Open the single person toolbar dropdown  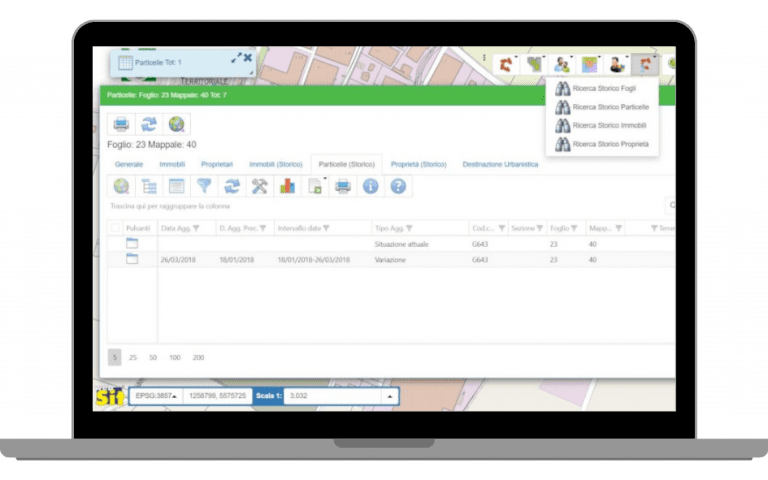click(617, 65)
